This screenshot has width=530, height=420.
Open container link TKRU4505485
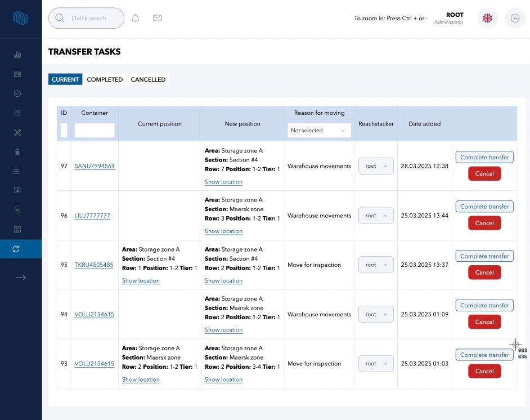(x=94, y=265)
